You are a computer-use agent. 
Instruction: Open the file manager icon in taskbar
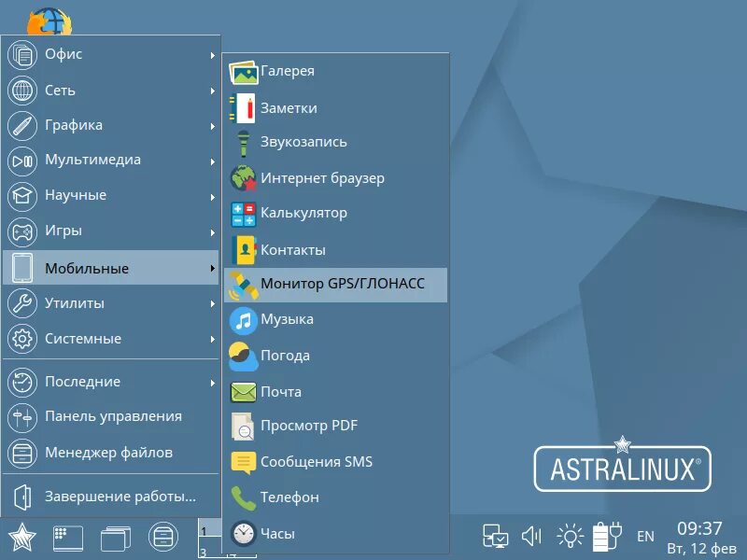pyautogui.click(x=162, y=538)
